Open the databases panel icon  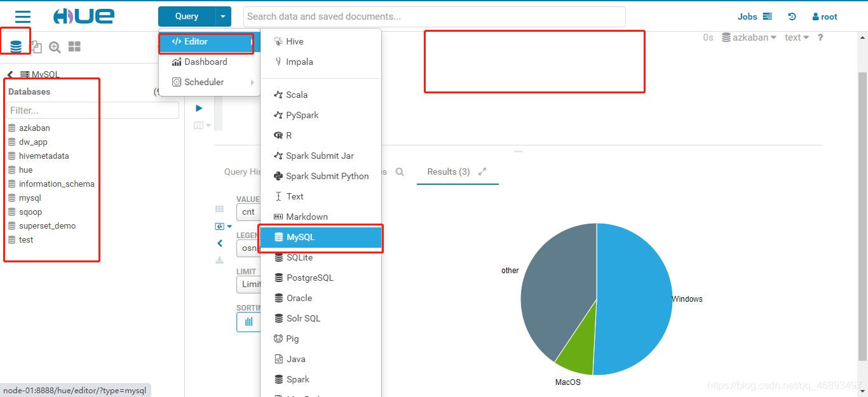click(x=16, y=46)
